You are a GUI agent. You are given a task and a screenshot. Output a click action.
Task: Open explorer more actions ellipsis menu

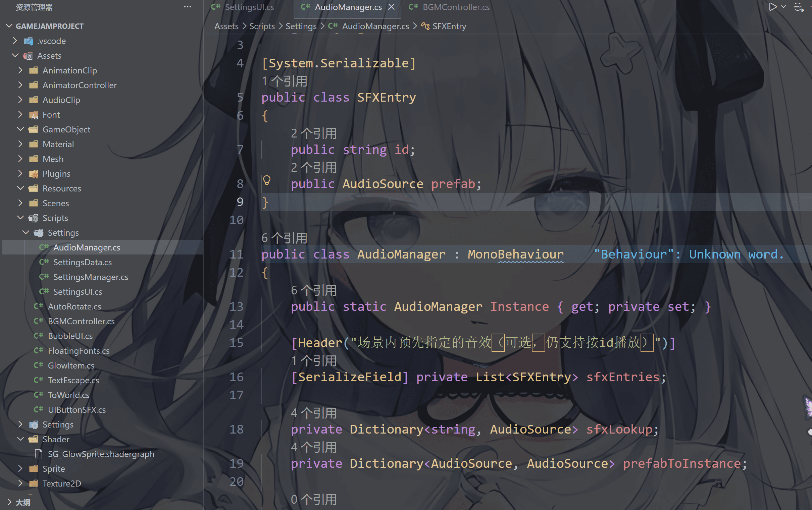pos(188,7)
